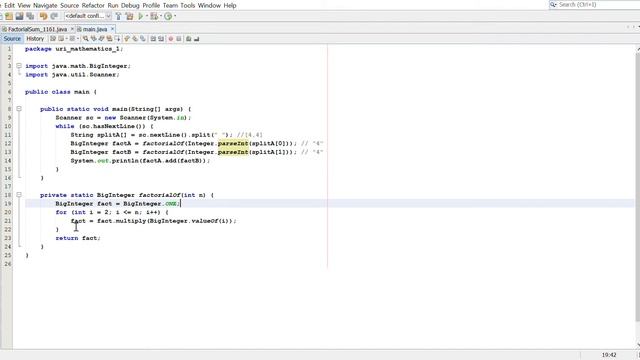640x360 pixels.
Task: Switch to Source view
Action: click(x=12, y=39)
